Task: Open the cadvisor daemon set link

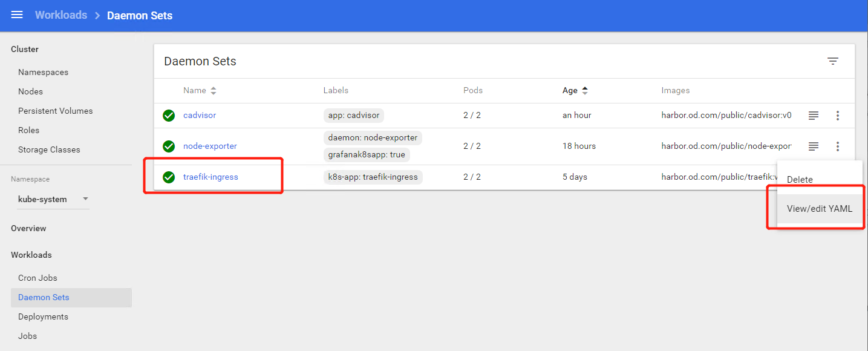Action: tap(200, 115)
